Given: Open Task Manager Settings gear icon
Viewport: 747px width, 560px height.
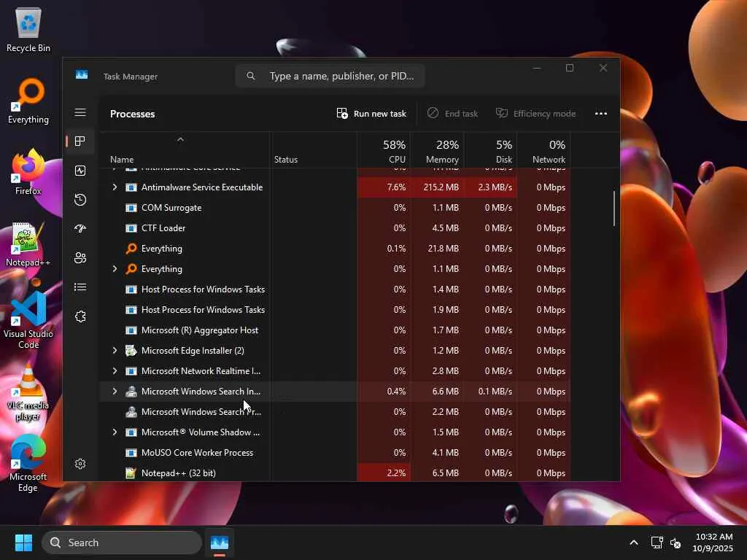Looking at the screenshot, I should [80, 463].
